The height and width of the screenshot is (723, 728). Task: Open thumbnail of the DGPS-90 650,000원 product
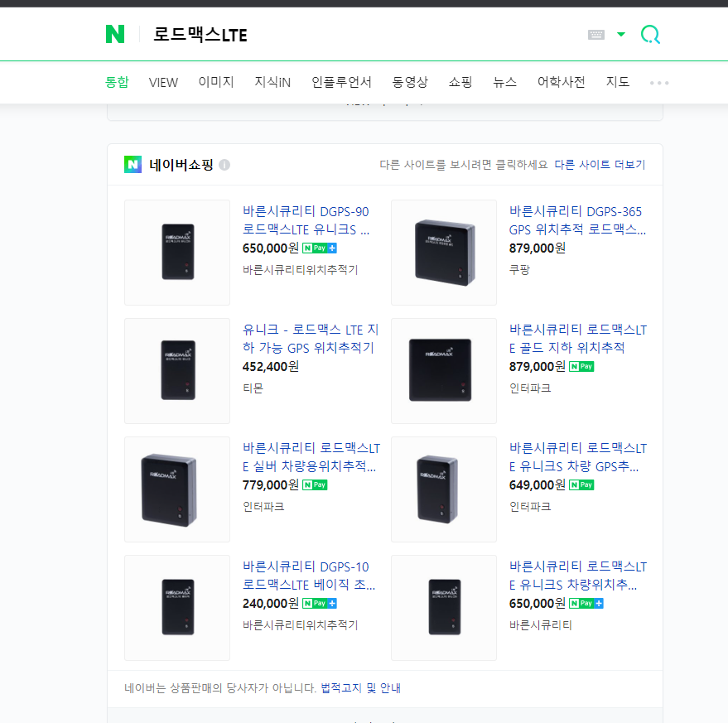coord(177,252)
